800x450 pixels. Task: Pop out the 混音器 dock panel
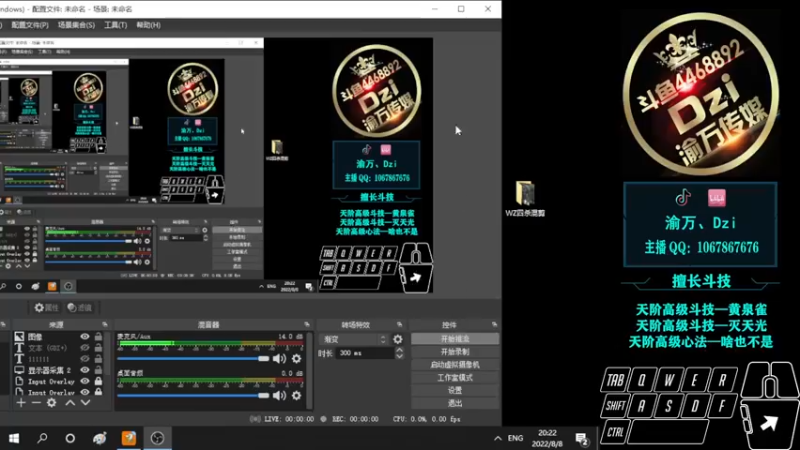coord(307,324)
